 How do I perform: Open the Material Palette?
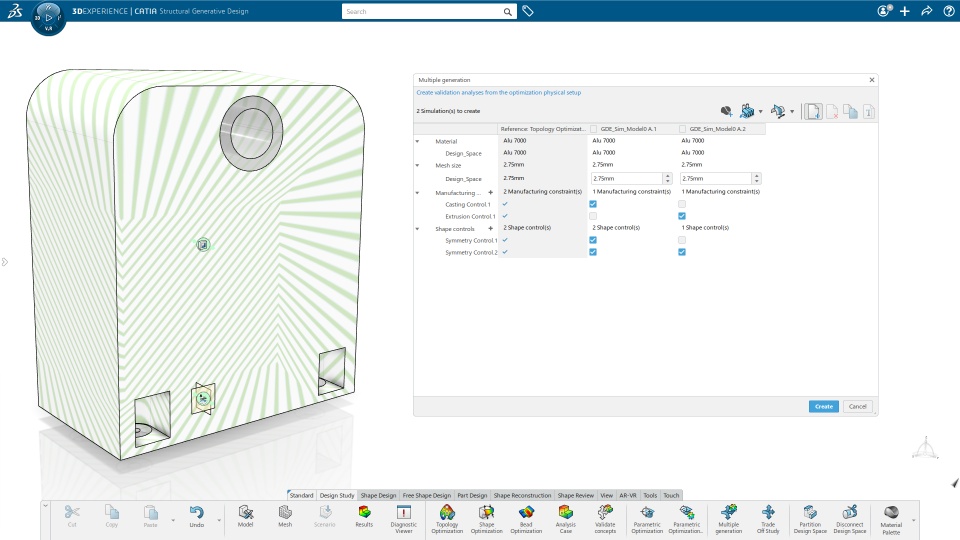(x=891, y=519)
